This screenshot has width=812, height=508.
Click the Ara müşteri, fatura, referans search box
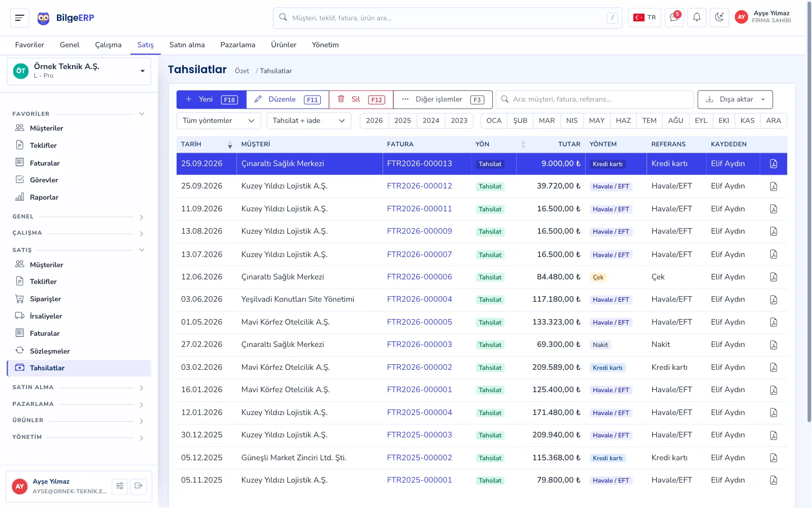click(595, 100)
